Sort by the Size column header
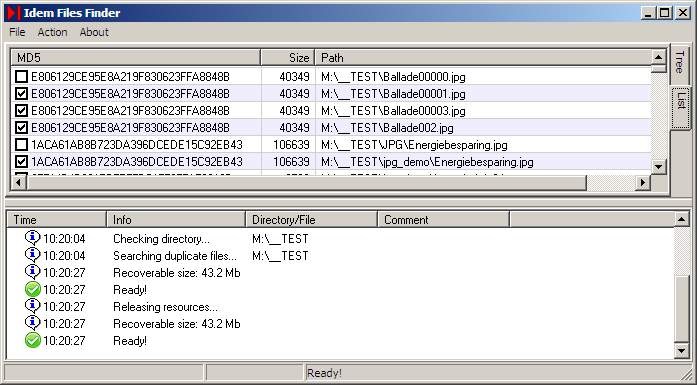 tap(288, 58)
